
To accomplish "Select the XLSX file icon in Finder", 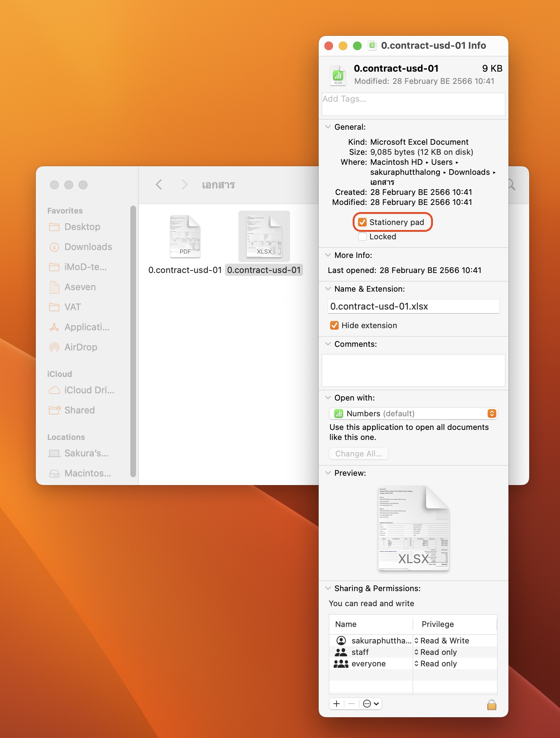I will [264, 237].
